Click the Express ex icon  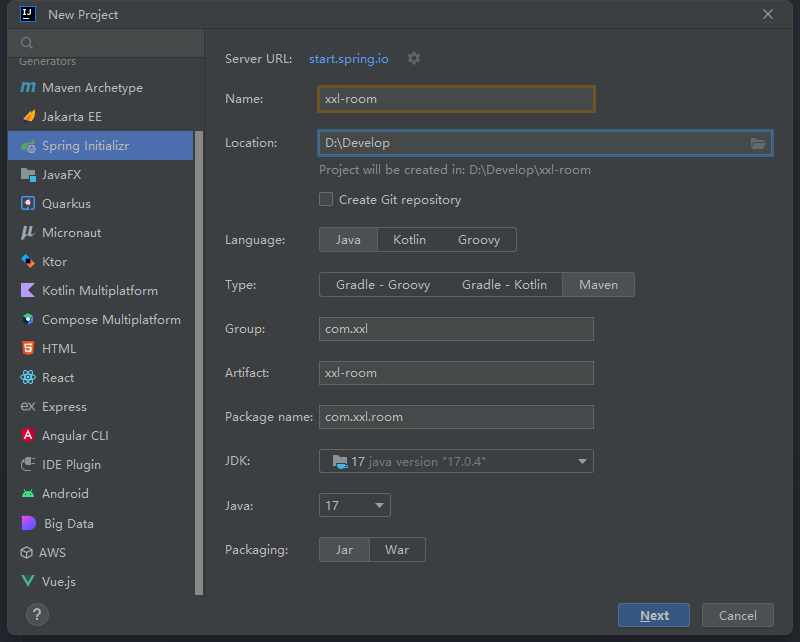click(28, 406)
